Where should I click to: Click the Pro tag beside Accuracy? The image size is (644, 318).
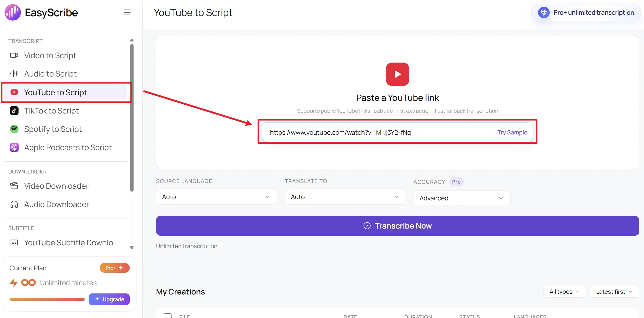pos(456,182)
